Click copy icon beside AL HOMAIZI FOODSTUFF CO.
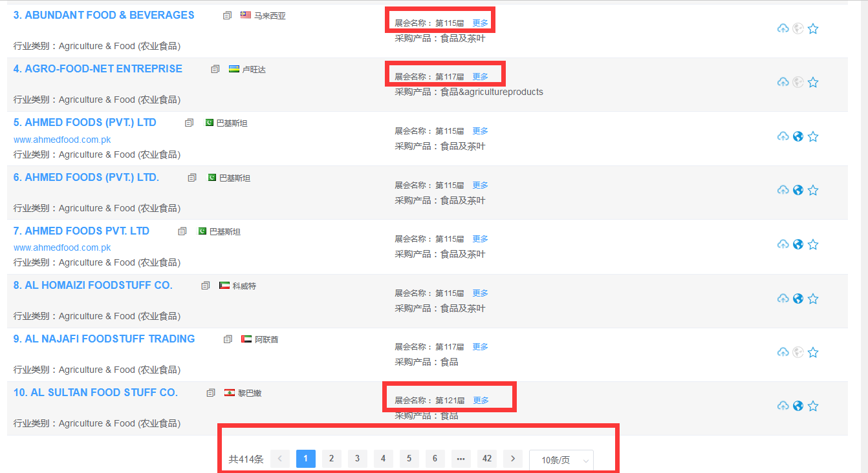This screenshot has width=868, height=473. 206,286
